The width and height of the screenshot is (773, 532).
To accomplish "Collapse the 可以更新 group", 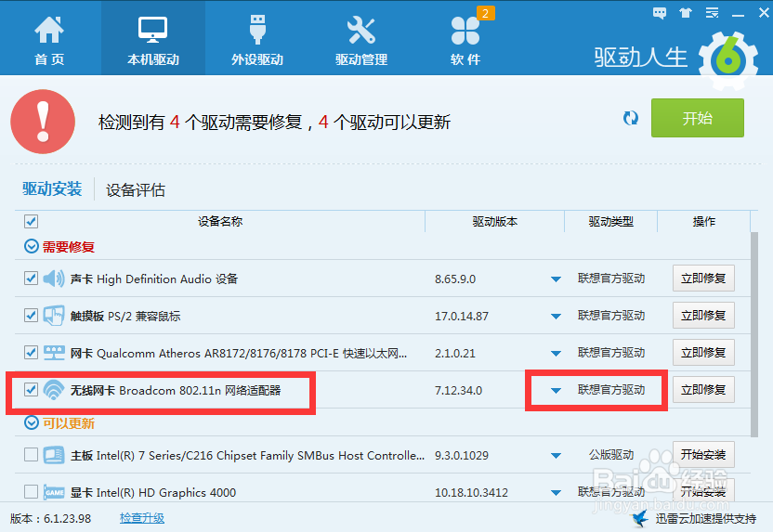I will tap(32, 422).
